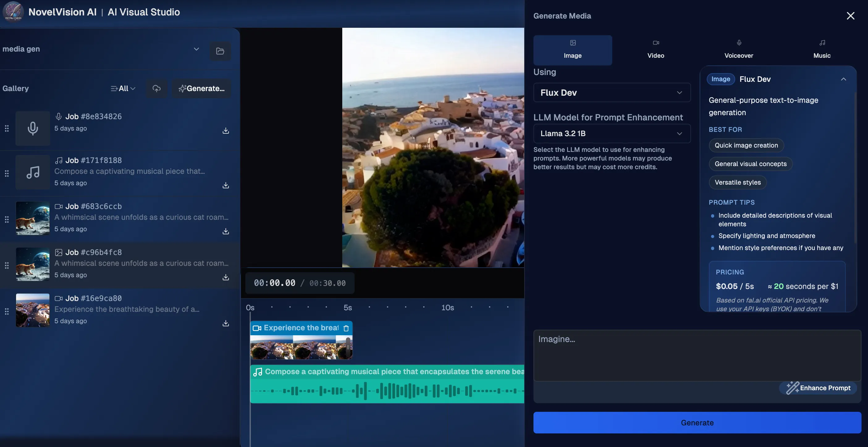Click the cat thumbnail of Job #683c6ccb
Image resolution: width=868 pixels, height=447 pixels.
33,218
